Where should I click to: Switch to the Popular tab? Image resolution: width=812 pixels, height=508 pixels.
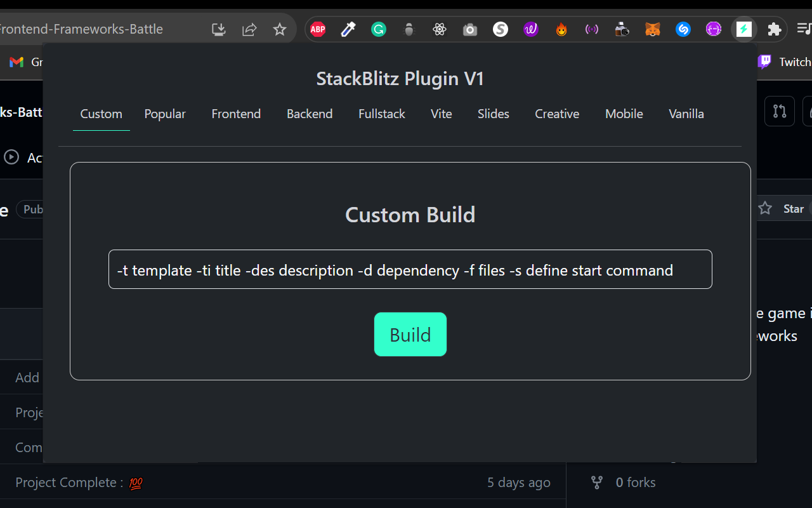pos(165,114)
